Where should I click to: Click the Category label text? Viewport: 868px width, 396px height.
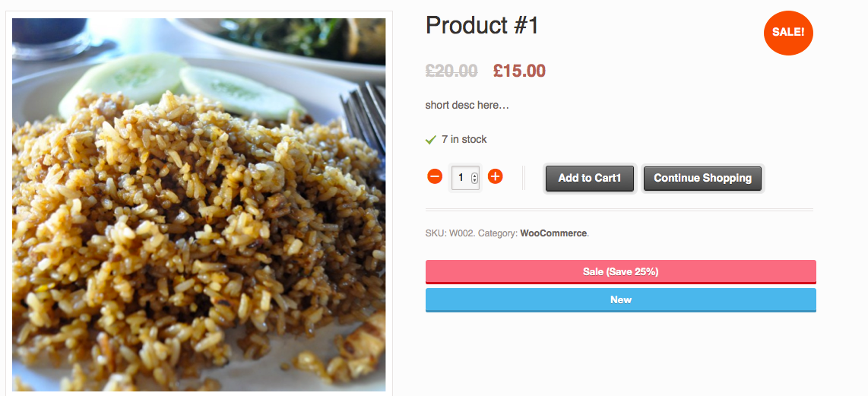point(498,233)
